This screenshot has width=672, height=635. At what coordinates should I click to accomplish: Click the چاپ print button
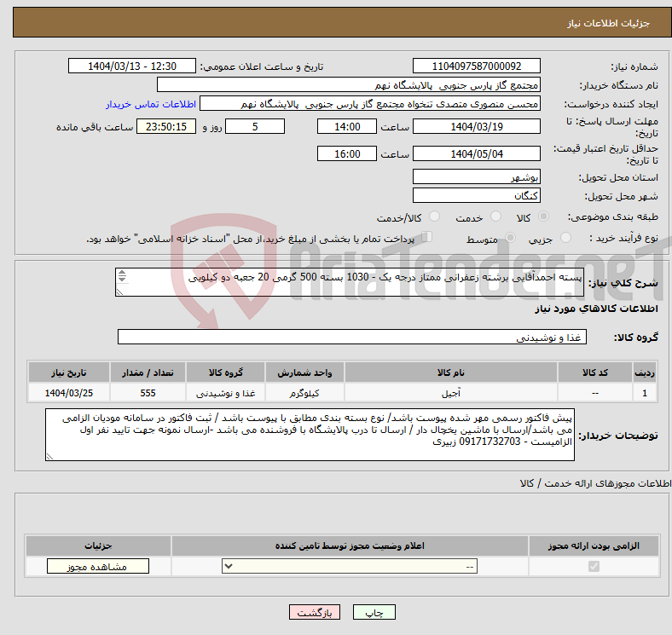point(374,613)
